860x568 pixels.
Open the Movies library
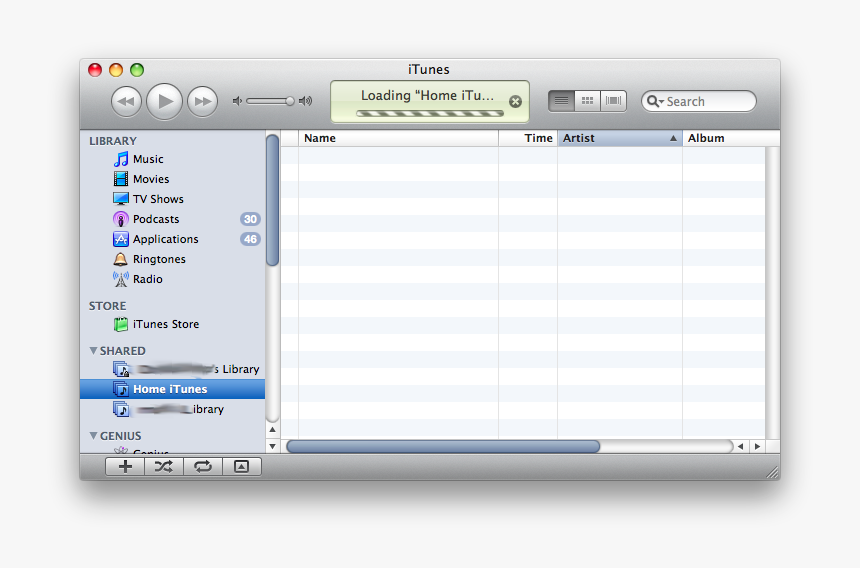click(x=151, y=179)
